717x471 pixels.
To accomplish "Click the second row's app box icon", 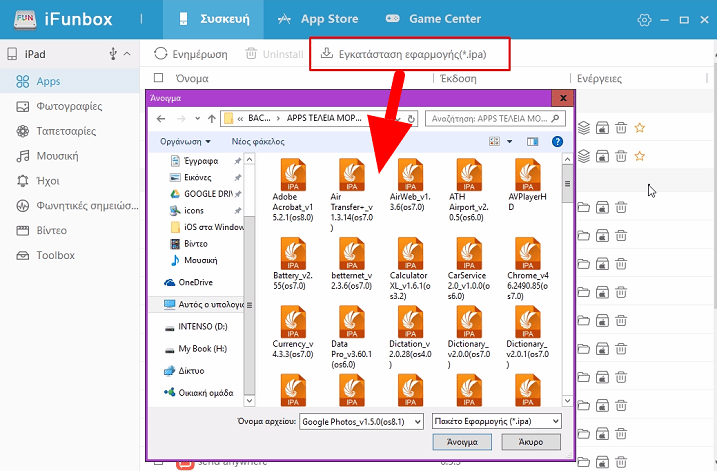I will pos(602,156).
